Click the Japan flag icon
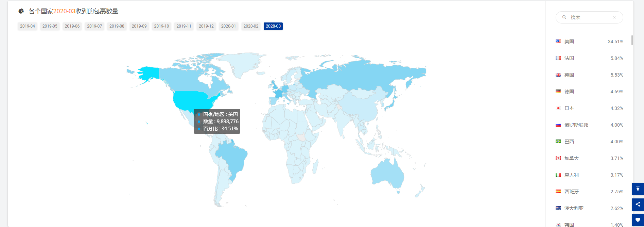The height and width of the screenshot is (227, 644). click(558, 108)
